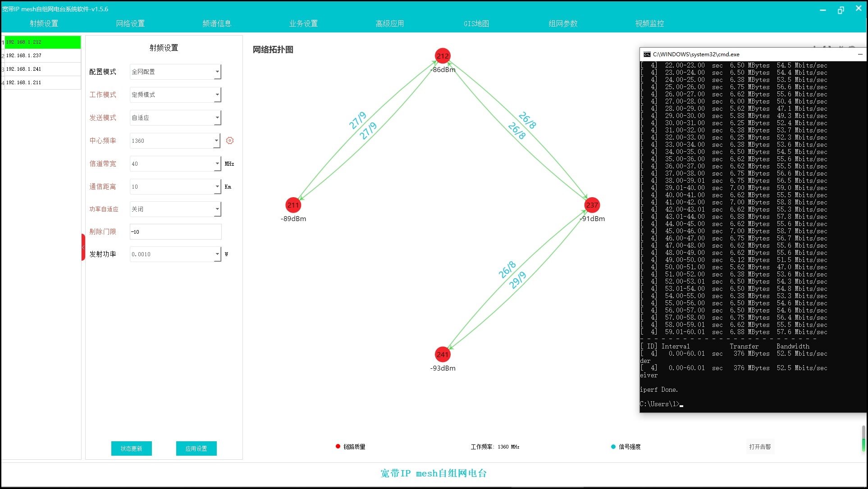Image resolution: width=868 pixels, height=489 pixels.
Task: Click 射频设置 panel heading
Action: pyautogui.click(x=164, y=48)
